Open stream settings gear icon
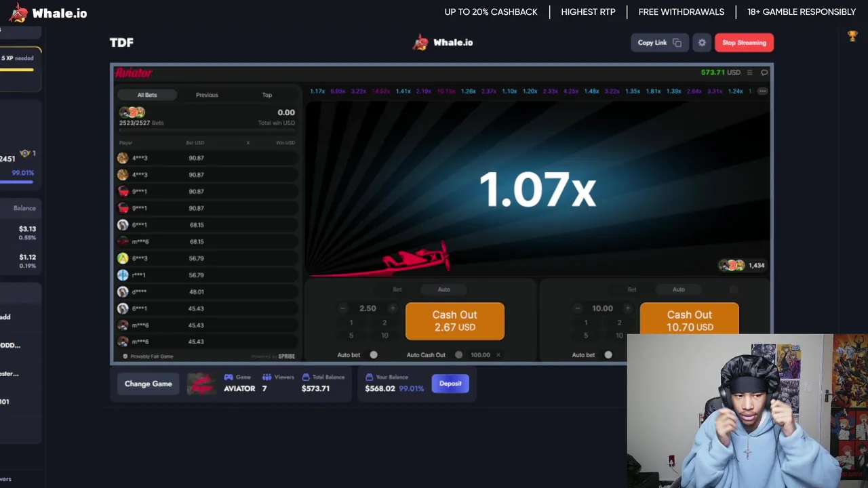Image resolution: width=868 pixels, height=488 pixels. [702, 43]
